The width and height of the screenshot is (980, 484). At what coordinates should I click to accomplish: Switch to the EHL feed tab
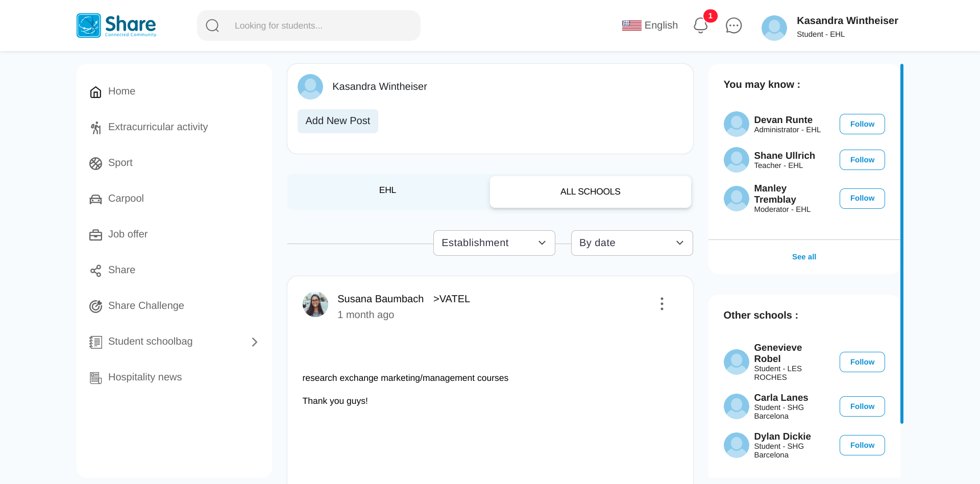pyautogui.click(x=387, y=190)
